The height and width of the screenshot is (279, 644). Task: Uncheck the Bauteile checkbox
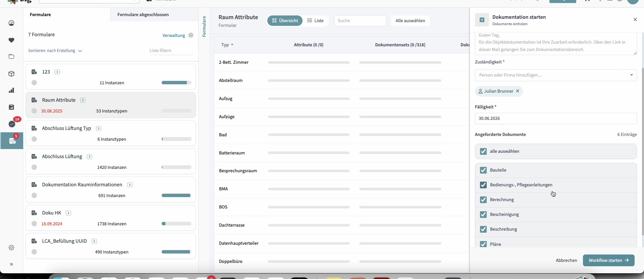tap(483, 170)
